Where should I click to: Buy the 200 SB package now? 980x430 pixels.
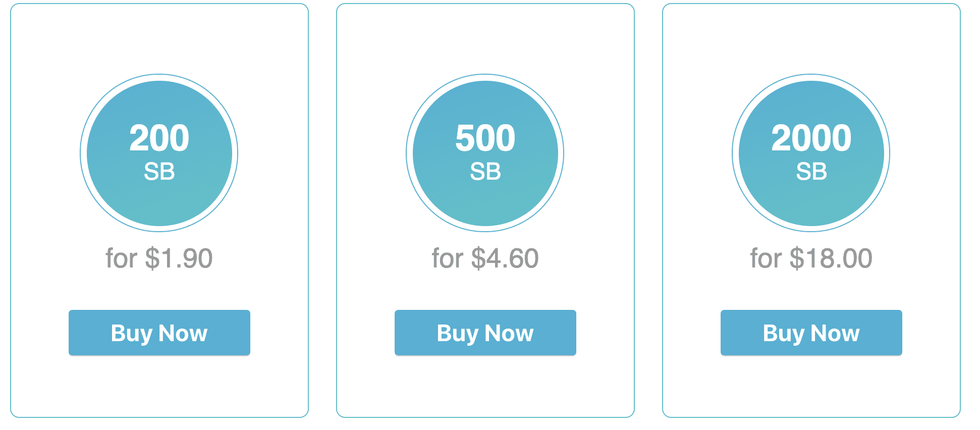[x=159, y=333]
